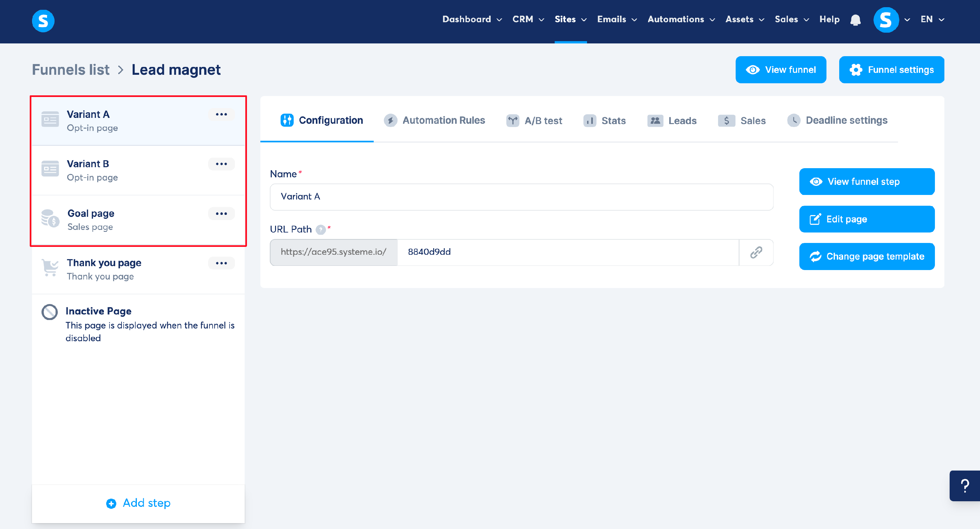Viewport: 980px width, 529px height.
Task: Click the Lead magnet breadcrumb title
Action: pyautogui.click(x=176, y=70)
